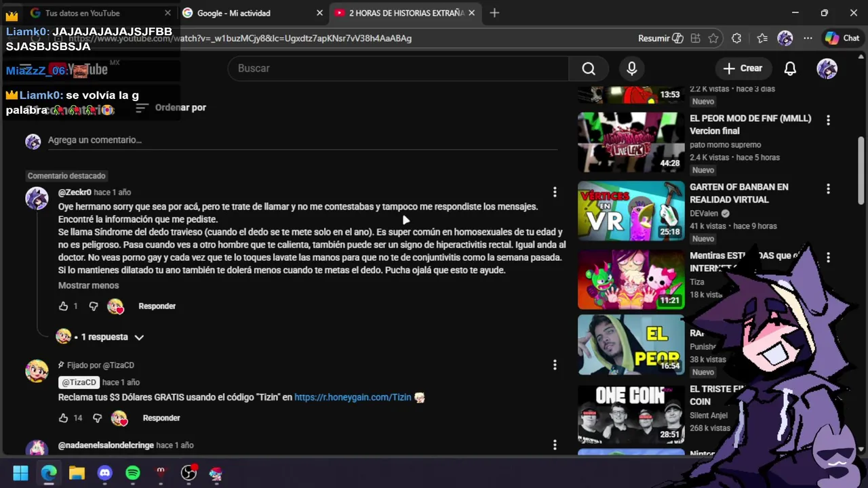Open Friday Night Funkin taskbar icon

216,473
